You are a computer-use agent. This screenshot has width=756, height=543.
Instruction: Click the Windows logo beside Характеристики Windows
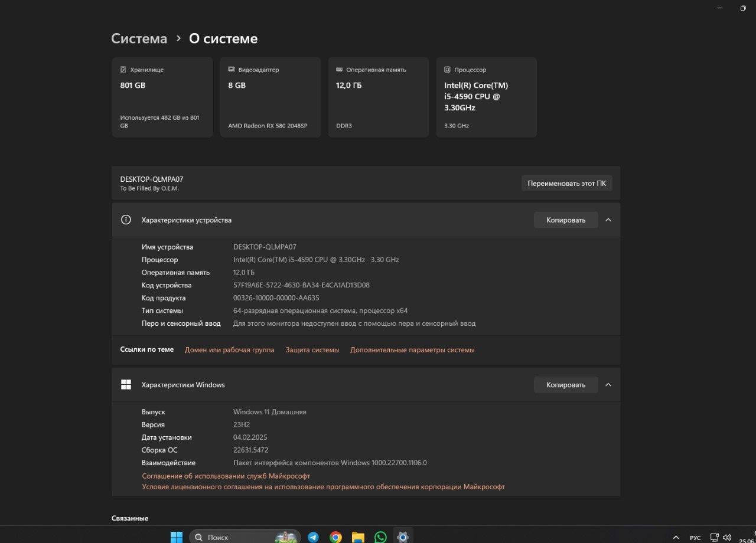pyautogui.click(x=126, y=385)
